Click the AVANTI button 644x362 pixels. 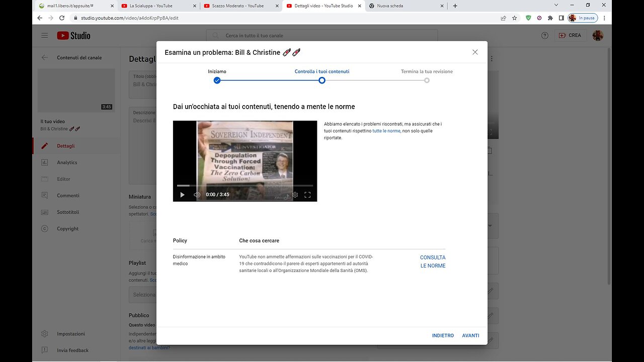pyautogui.click(x=471, y=335)
